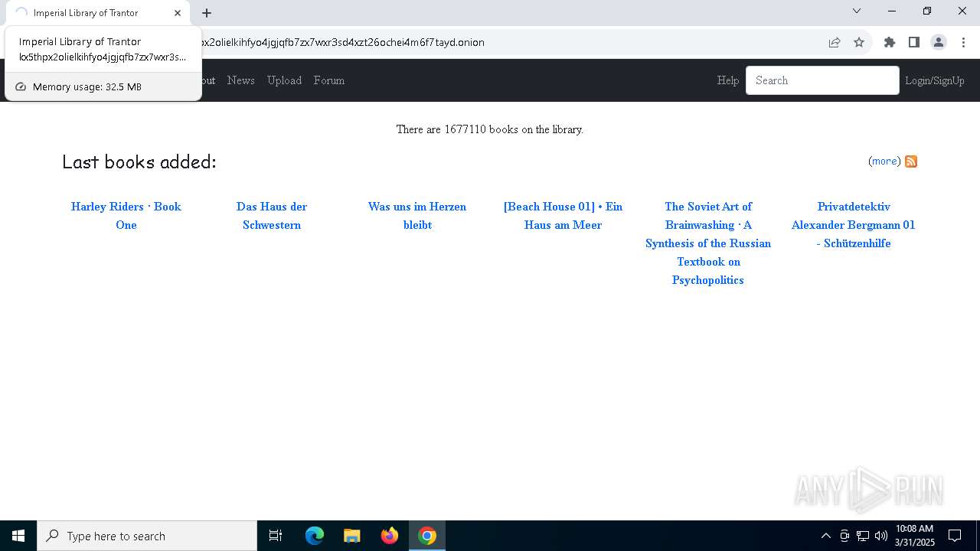Show hidden system tray icons
The image size is (980, 551).
click(x=825, y=536)
